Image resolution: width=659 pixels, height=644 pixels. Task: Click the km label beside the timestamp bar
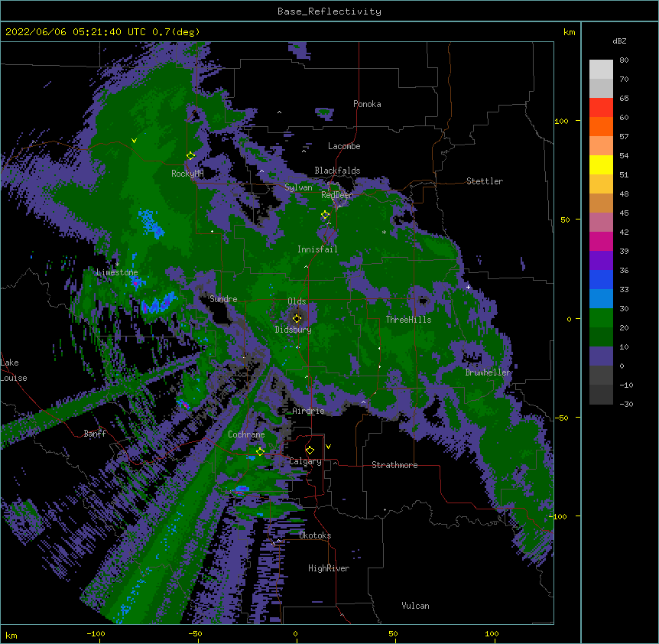click(570, 32)
